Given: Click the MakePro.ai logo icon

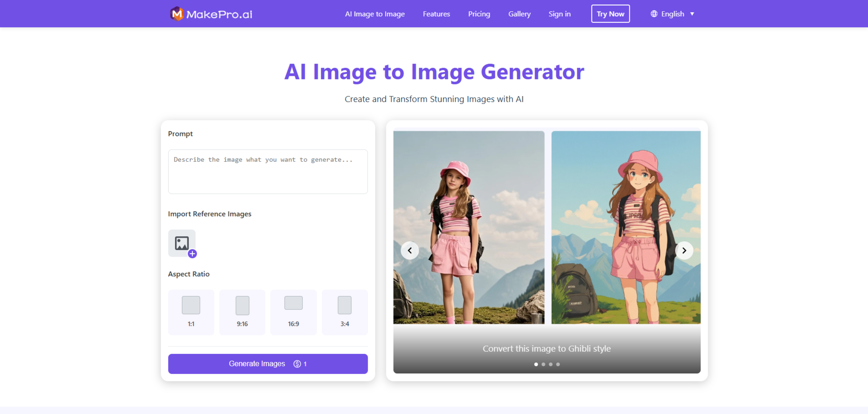Looking at the screenshot, I should (x=177, y=14).
